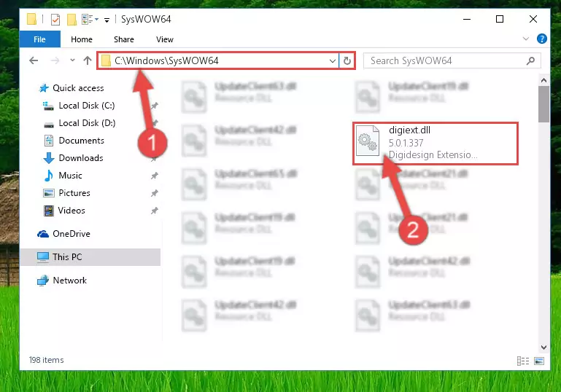Switch to the Share ribbon tab
Screen dimensions: 561x392
tap(124, 39)
